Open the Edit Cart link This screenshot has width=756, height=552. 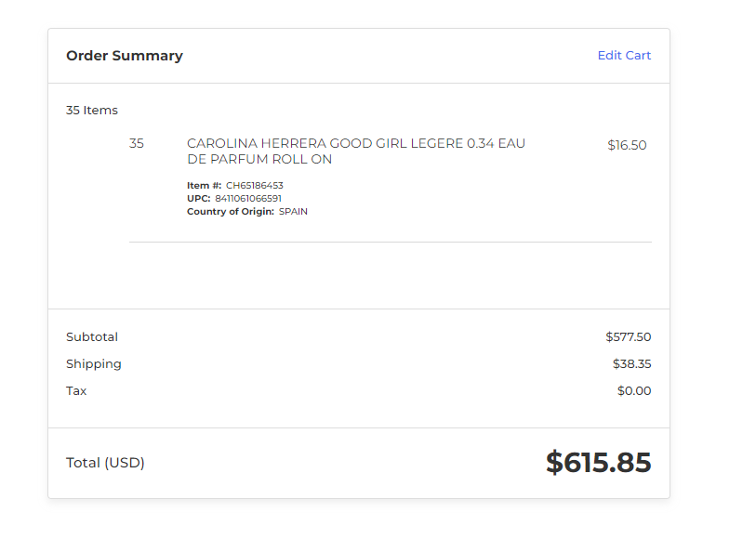[624, 56]
